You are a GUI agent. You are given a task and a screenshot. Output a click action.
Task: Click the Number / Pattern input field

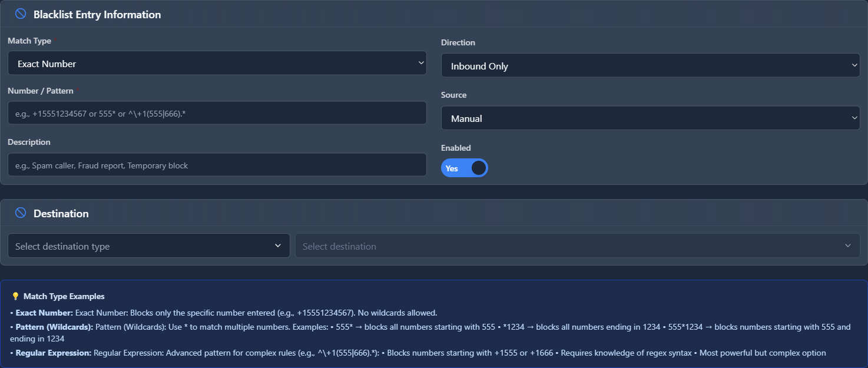pos(217,112)
